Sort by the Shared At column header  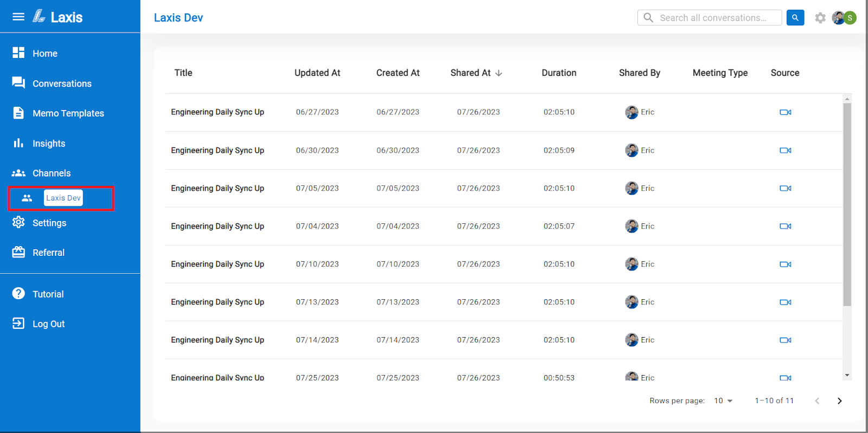point(470,73)
